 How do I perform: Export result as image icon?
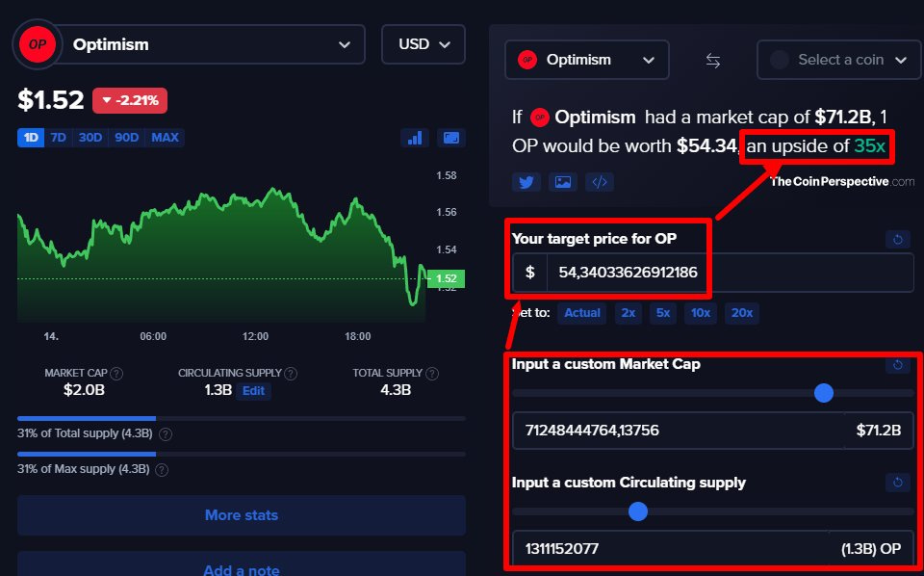(x=563, y=182)
